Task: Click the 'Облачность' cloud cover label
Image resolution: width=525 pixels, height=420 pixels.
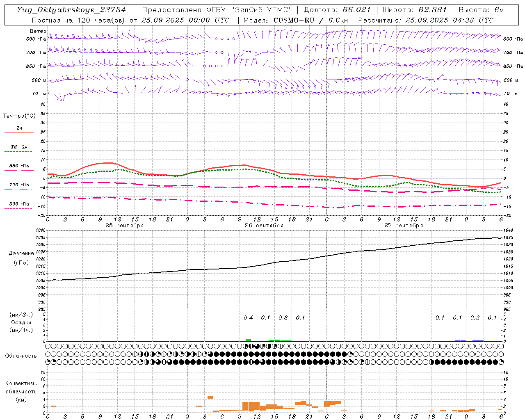Action: coord(21,356)
